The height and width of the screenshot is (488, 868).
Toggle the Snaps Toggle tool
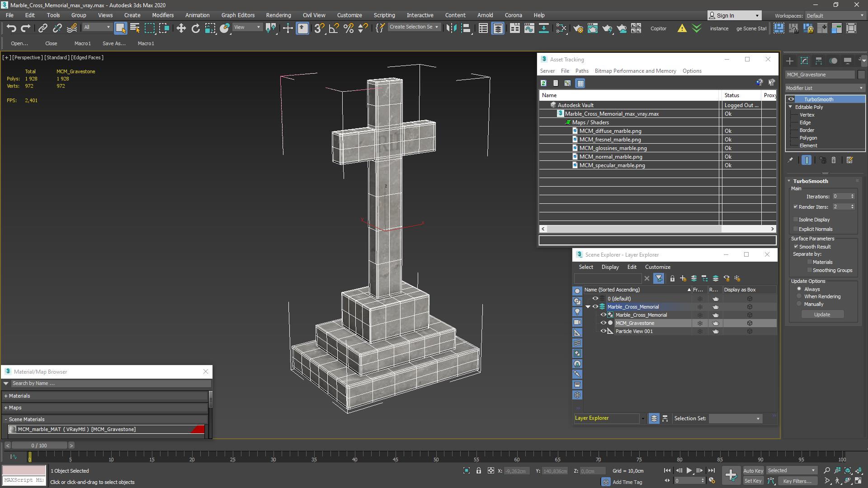(x=319, y=28)
